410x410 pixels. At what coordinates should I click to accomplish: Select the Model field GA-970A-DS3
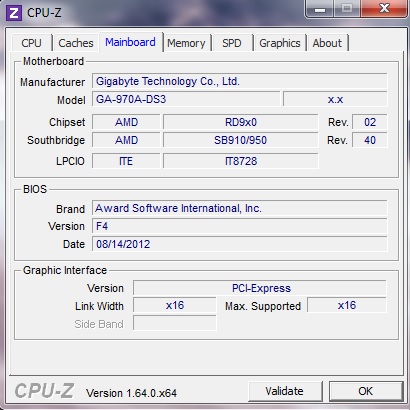click(186, 99)
